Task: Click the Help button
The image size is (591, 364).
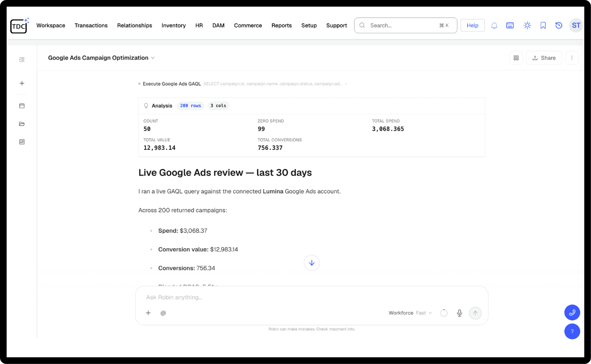Action: [472, 25]
